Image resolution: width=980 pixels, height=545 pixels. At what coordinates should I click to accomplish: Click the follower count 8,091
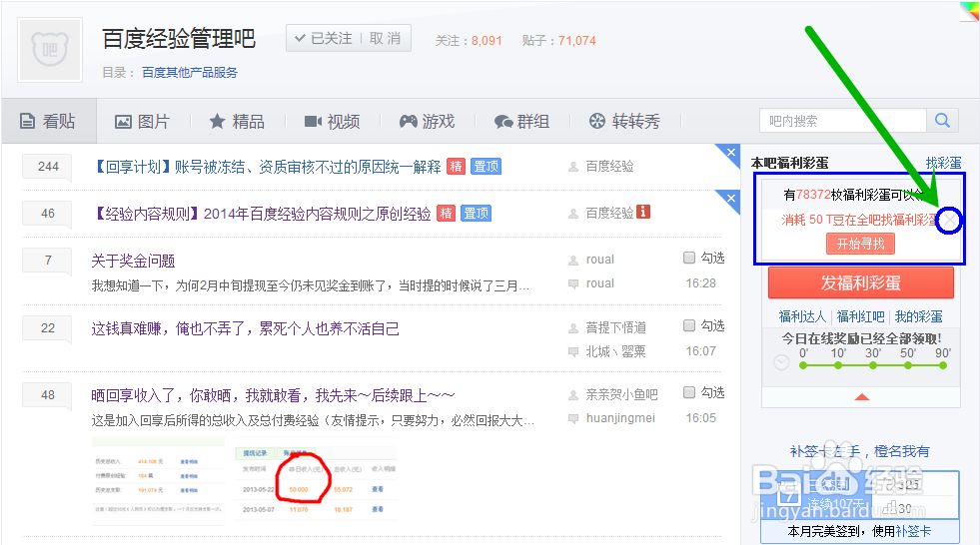(487, 41)
